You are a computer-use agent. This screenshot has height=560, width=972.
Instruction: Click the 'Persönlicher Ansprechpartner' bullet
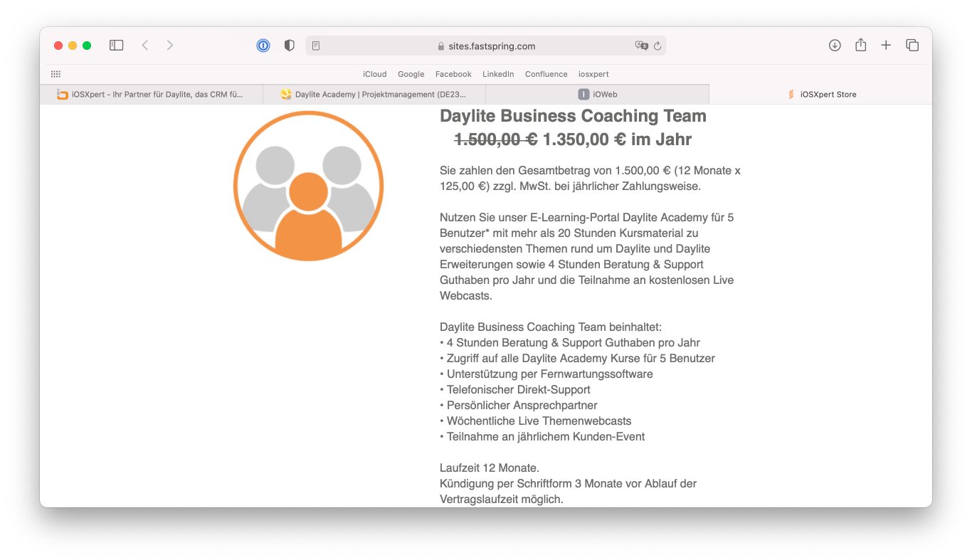[x=519, y=405]
